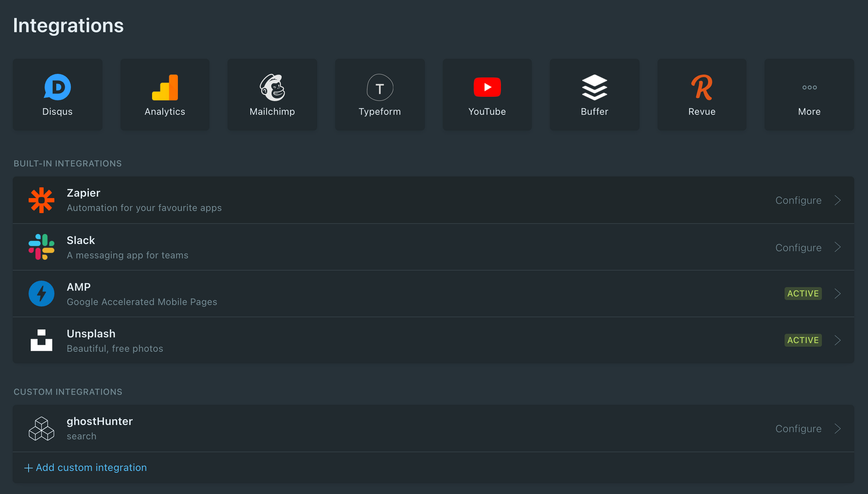Image resolution: width=868 pixels, height=494 pixels.
Task: Click the CUSTOM INTEGRATIONS section header
Action: pyautogui.click(x=68, y=392)
